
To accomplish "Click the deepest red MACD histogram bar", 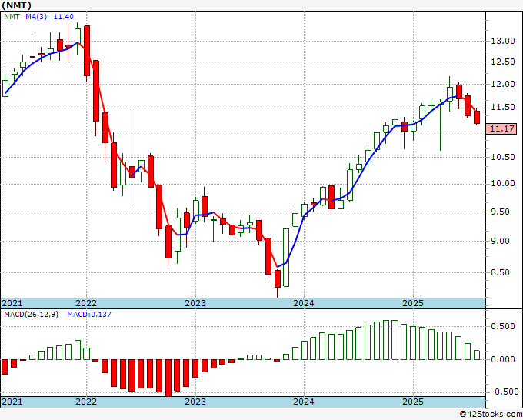I will coord(168,378).
